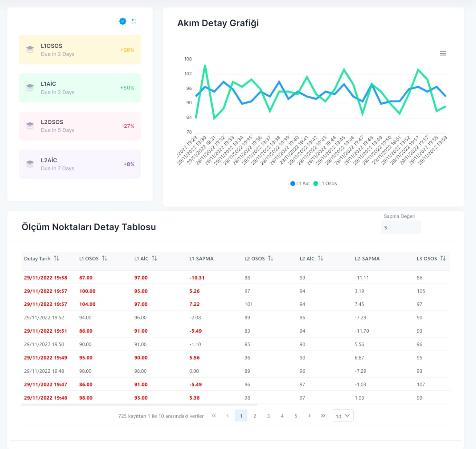Sort by L2 OSOS column arrows
Image resolution: width=476 pixels, height=449 pixels.
click(271, 258)
